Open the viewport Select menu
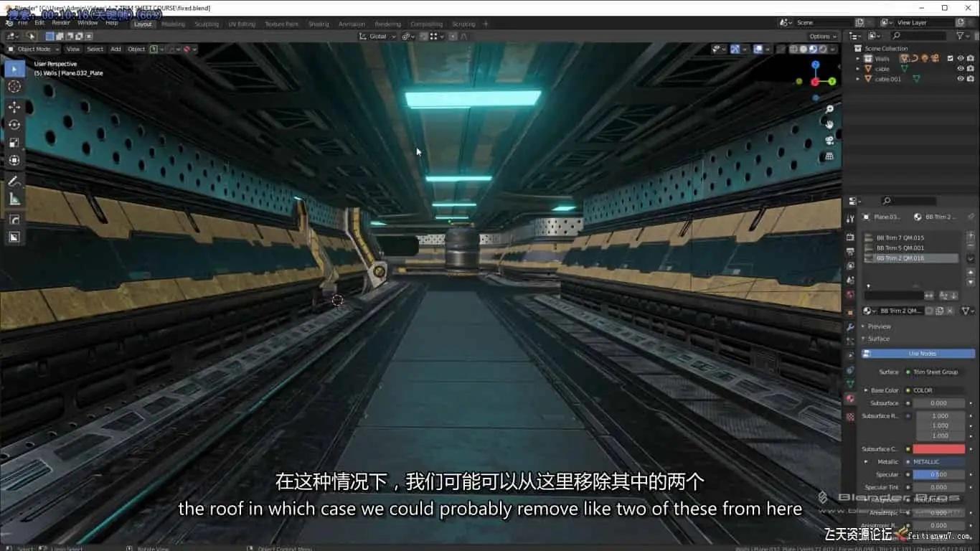Viewport: 980px width, 551px height. pos(95,49)
